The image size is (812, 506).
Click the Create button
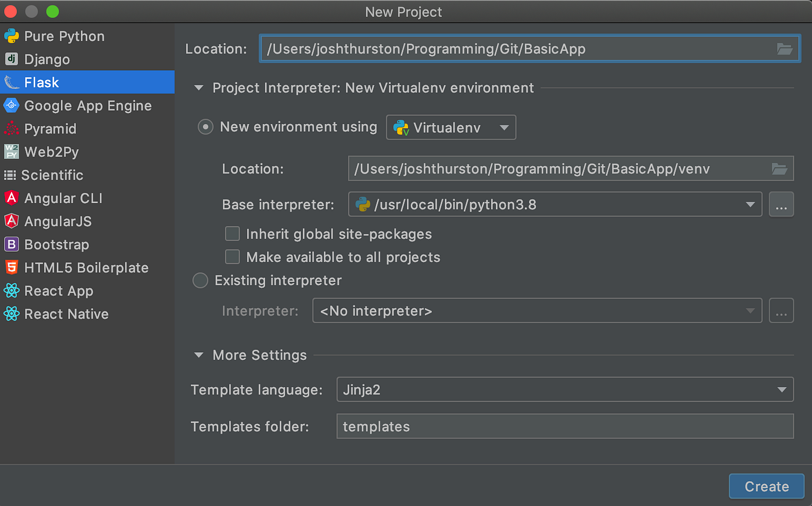click(766, 486)
